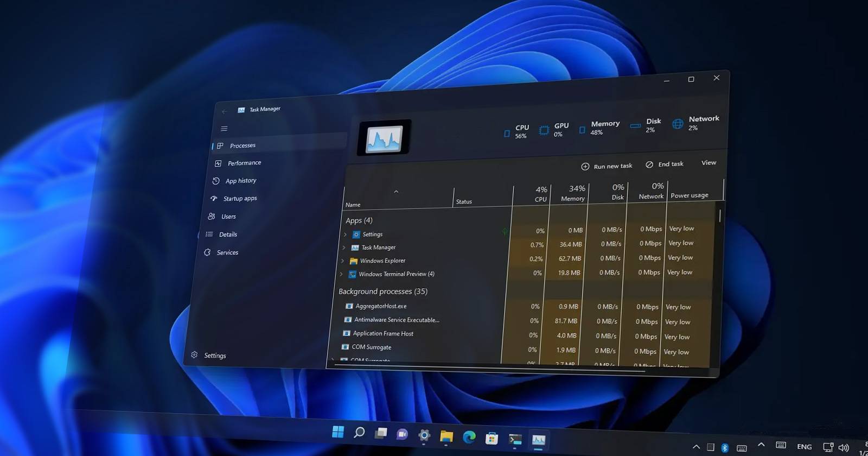Show the Details page
This screenshot has height=456, width=868.
[x=228, y=235]
